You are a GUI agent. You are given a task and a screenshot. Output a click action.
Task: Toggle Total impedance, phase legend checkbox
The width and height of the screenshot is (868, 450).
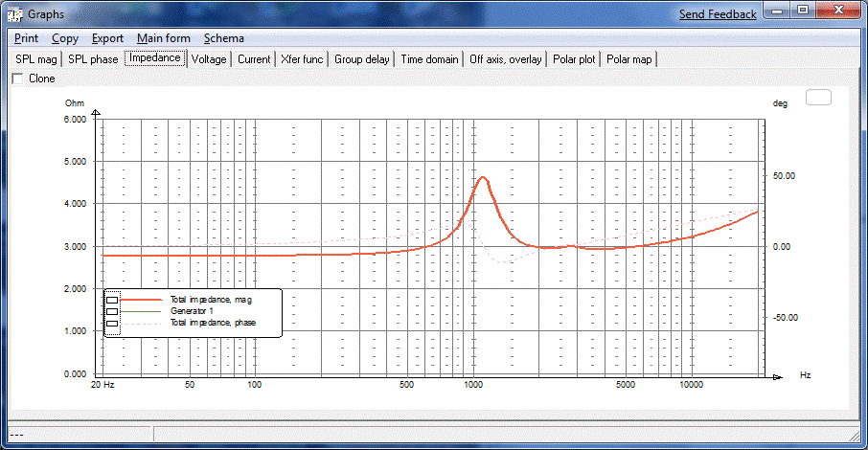tap(112, 324)
